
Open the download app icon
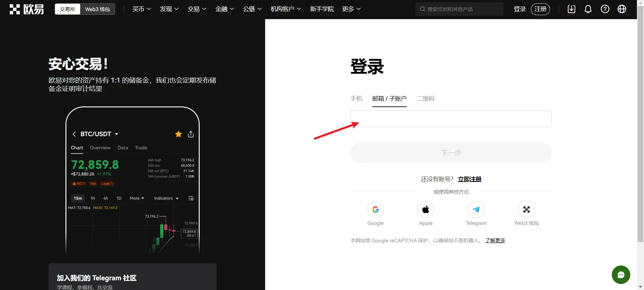pyautogui.click(x=572, y=9)
